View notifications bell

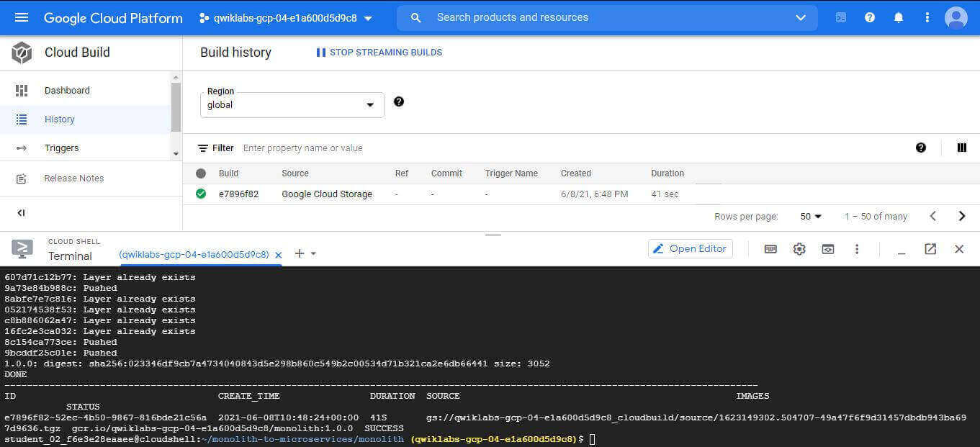899,17
